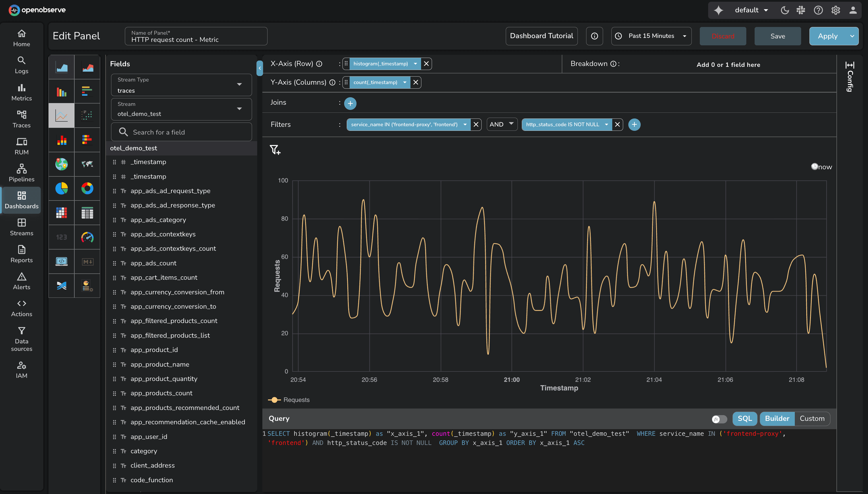Click the Save button
868x494 pixels.
[x=777, y=36]
